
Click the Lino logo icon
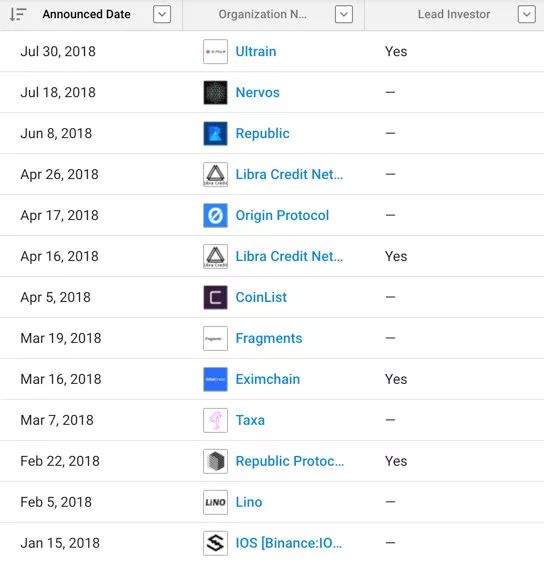[x=215, y=502]
